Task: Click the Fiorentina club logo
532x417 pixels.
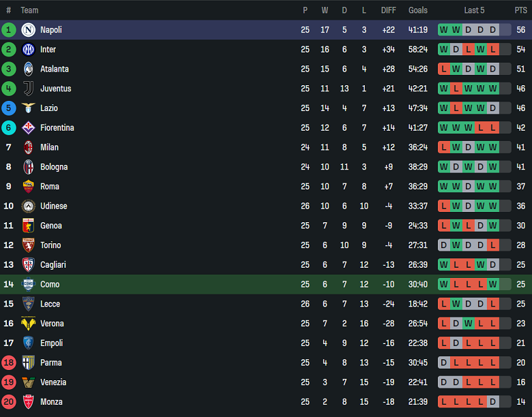Action: (28, 128)
